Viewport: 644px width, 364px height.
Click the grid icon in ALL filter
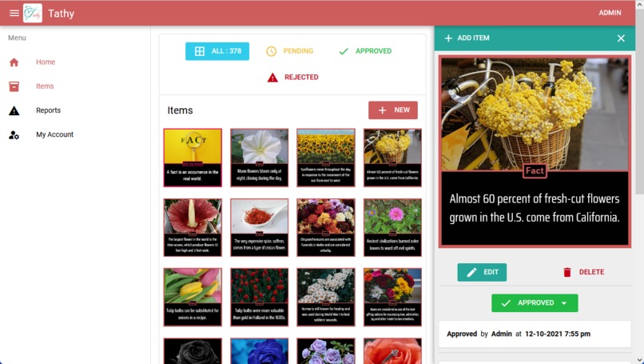[200, 51]
